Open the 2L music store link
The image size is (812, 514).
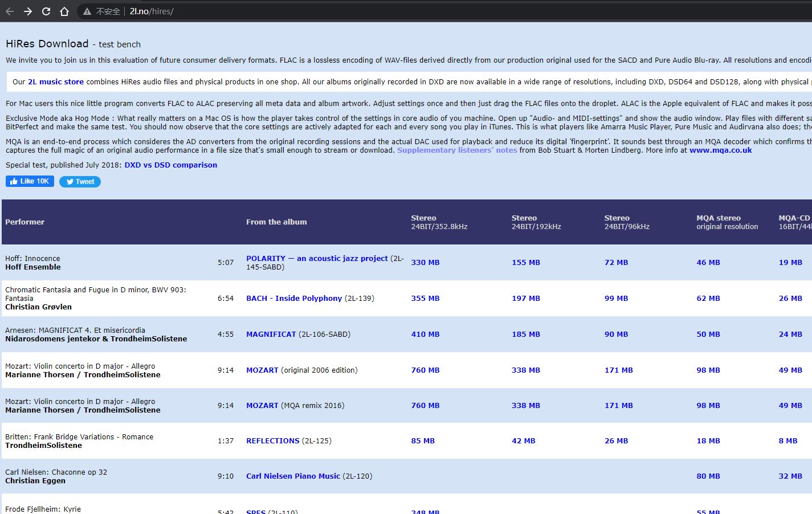(x=56, y=82)
